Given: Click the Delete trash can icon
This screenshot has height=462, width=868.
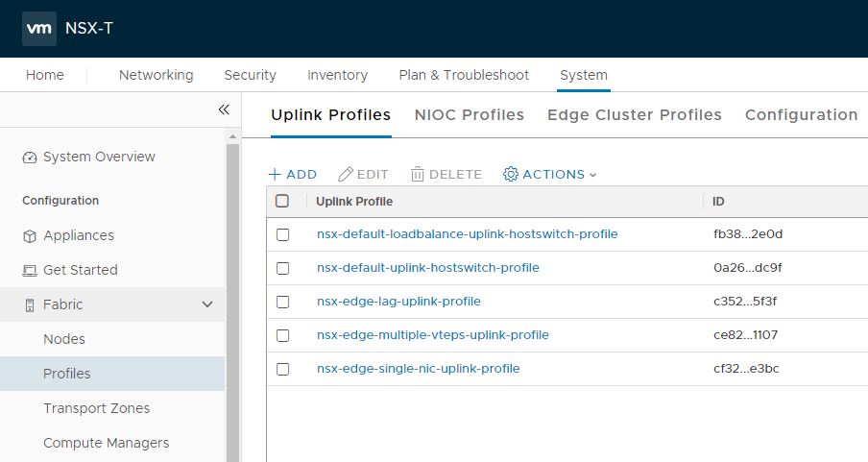Looking at the screenshot, I should [x=418, y=175].
